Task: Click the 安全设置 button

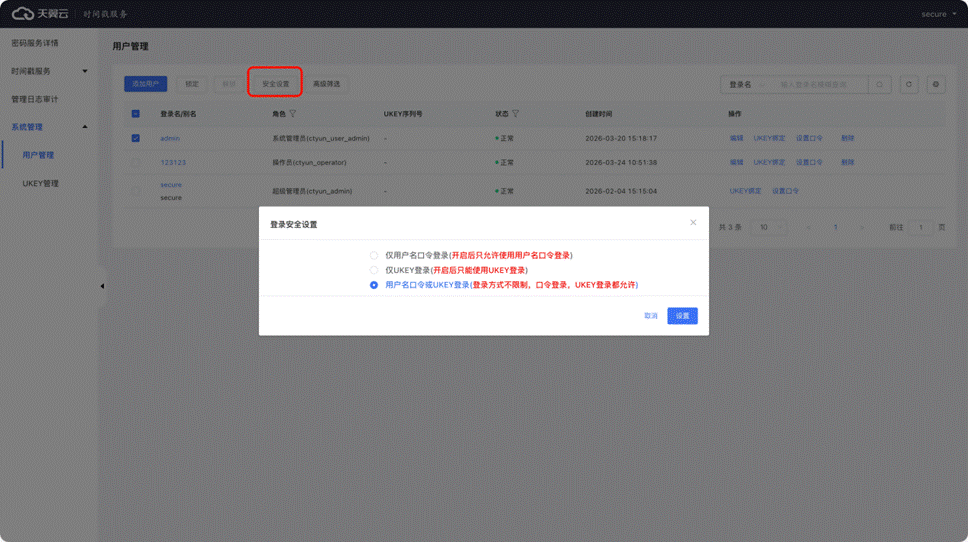Action: 275,84
